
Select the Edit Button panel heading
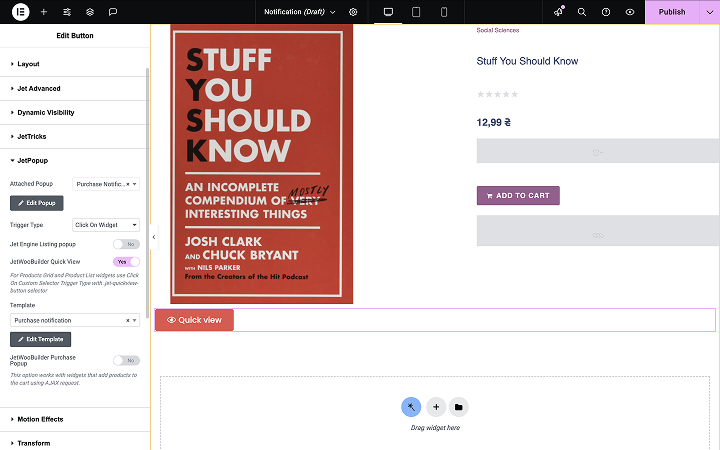[x=75, y=36]
